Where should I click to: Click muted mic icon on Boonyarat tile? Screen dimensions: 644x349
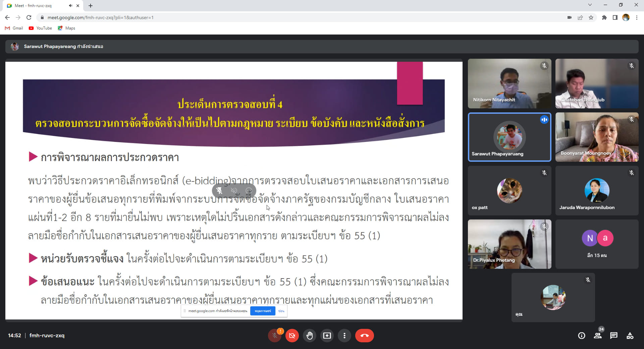(631, 119)
